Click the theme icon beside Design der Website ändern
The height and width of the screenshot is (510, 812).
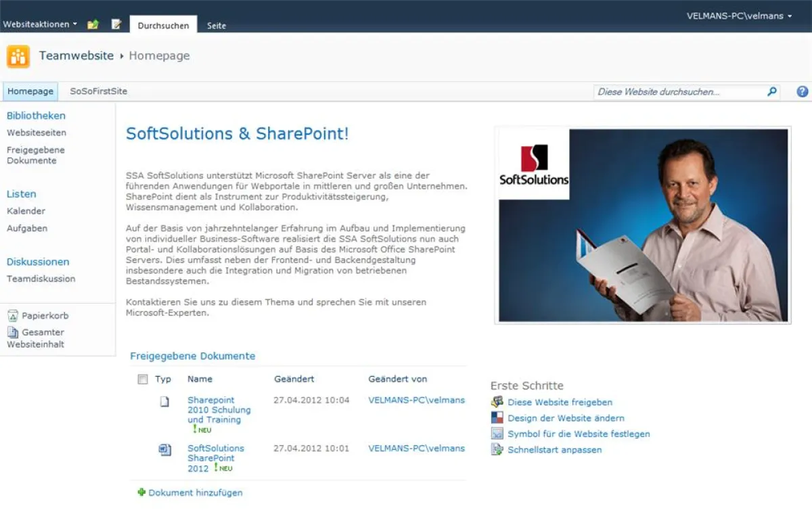[498, 418]
